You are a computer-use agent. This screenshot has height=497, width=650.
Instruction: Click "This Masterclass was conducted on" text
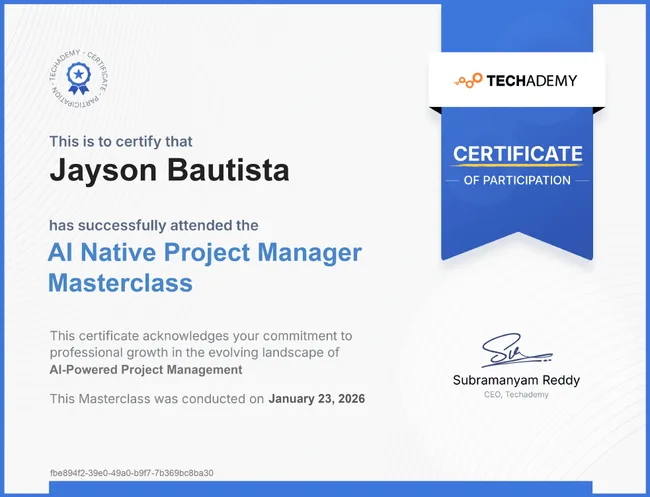point(157,399)
